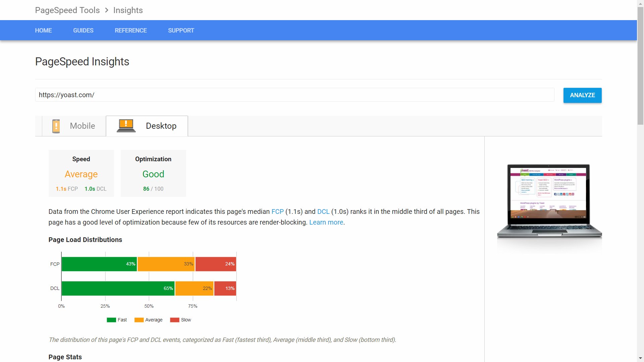Click the PageSpeed Insights page title
The height and width of the screenshot is (362, 644).
point(82,62)
